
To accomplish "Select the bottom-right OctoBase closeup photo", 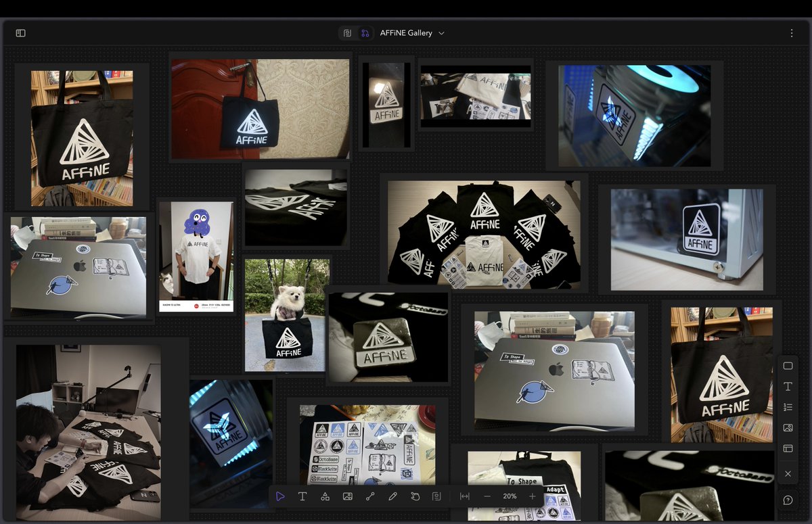I will click(x=690, y=485).
